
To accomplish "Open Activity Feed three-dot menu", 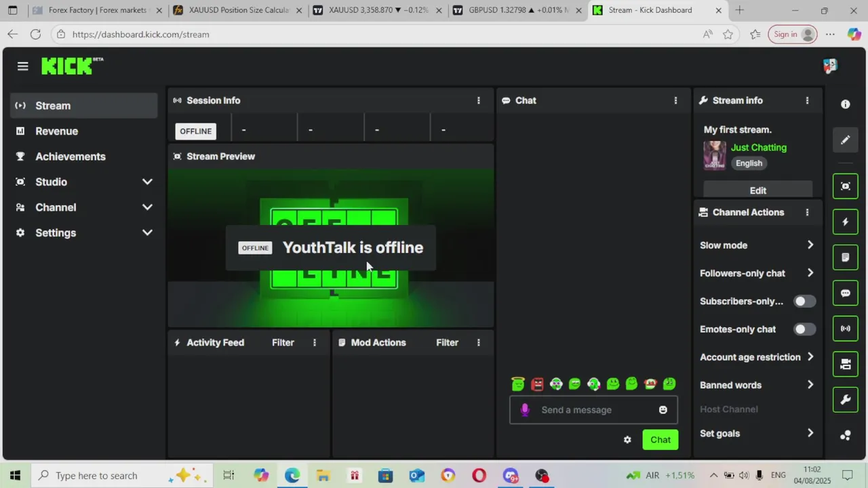I will click(315, 342).
